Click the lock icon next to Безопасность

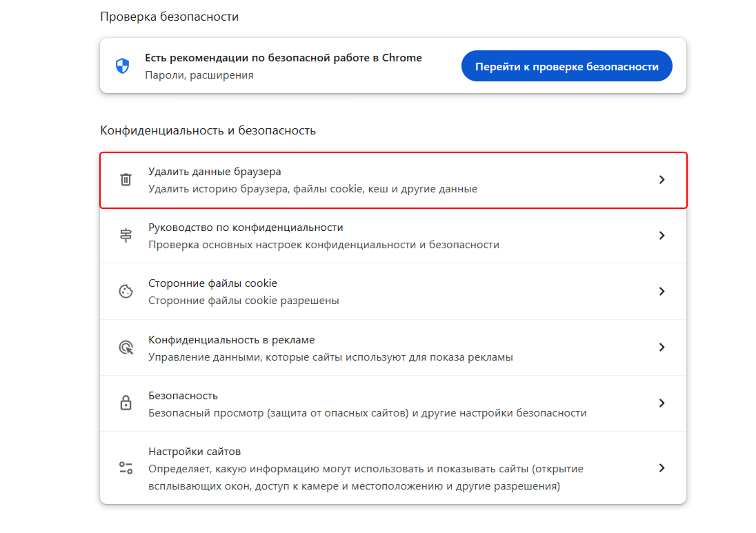[x=126, y=403]
